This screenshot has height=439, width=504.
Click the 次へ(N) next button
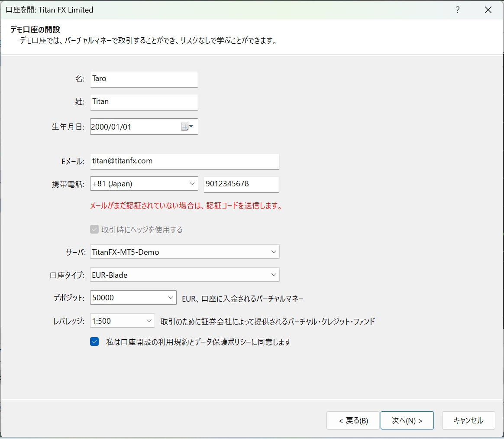tap(407, 420)
